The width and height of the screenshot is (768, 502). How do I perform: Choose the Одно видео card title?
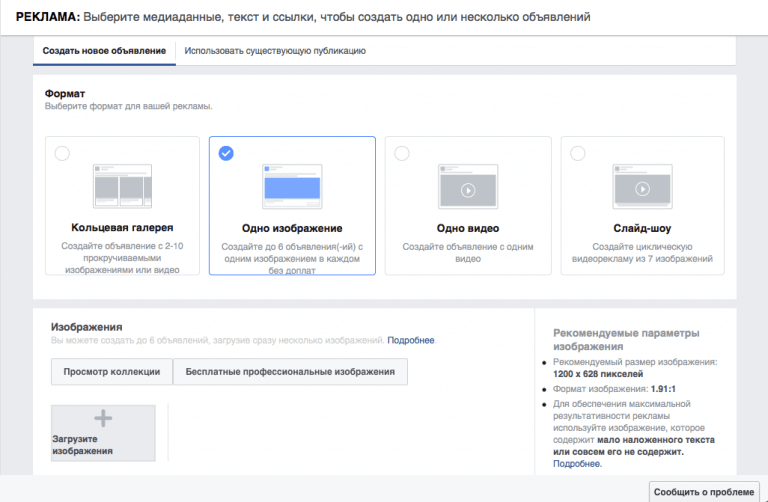[x=468, y=228]
